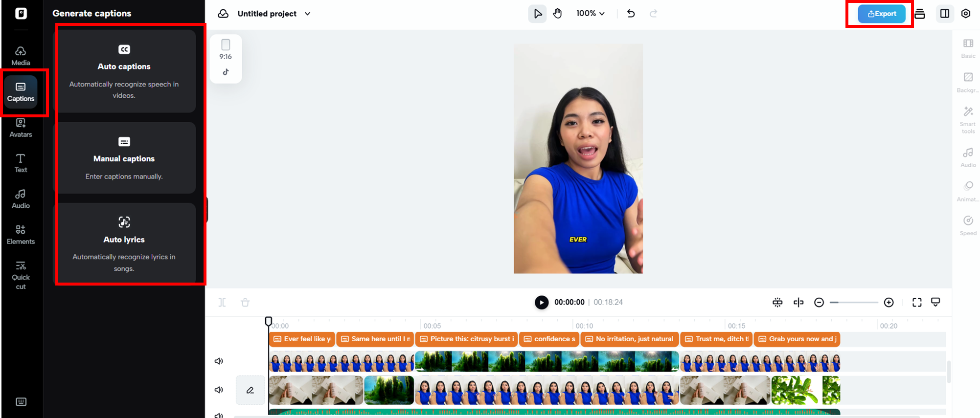Click the undo arrow icon
Screen dimensions: 980x418
631,14
